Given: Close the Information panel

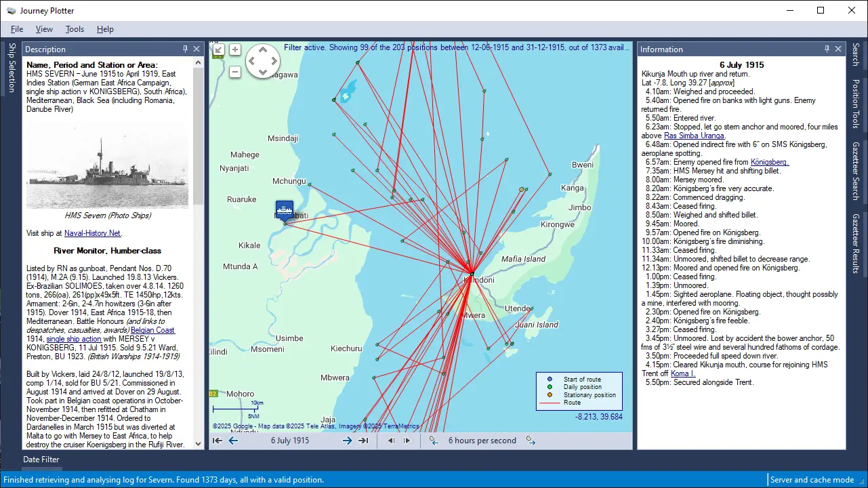Looking at the screenshot, I should point(838,49).
